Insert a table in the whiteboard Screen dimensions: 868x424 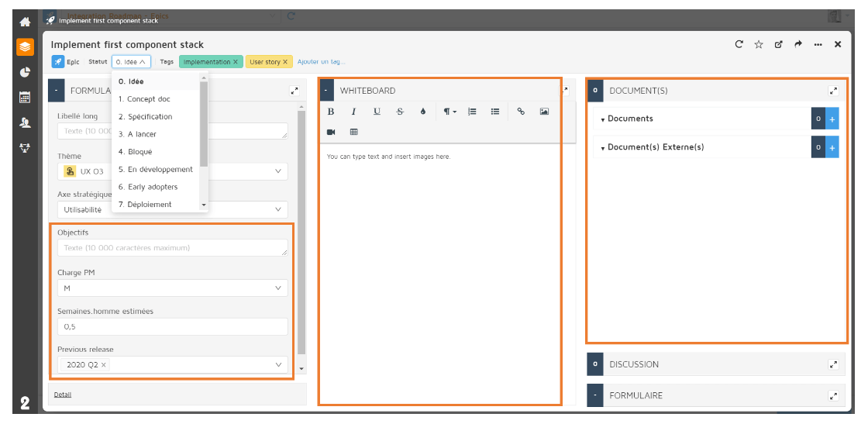tap(353, 133)
